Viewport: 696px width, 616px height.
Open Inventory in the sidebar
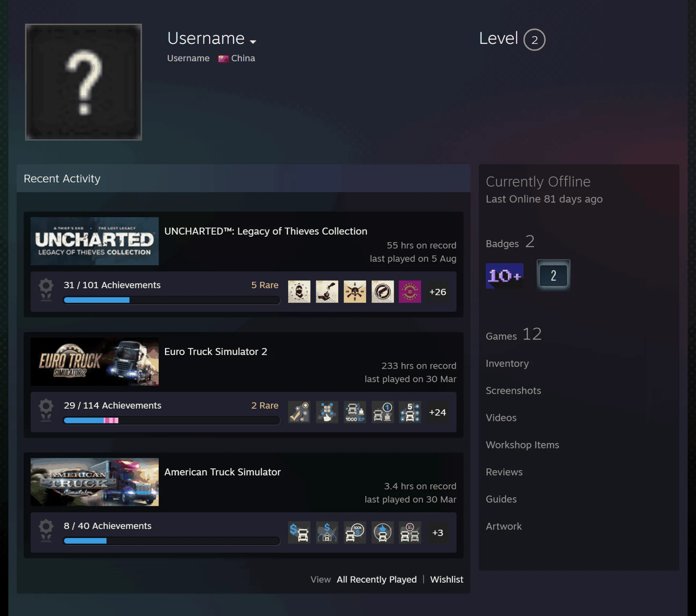(507, 363)
